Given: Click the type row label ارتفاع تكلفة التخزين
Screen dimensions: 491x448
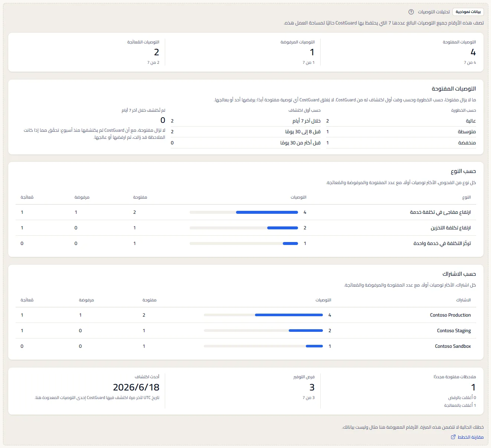Looking at the screenshot, I should click(451, 228).
